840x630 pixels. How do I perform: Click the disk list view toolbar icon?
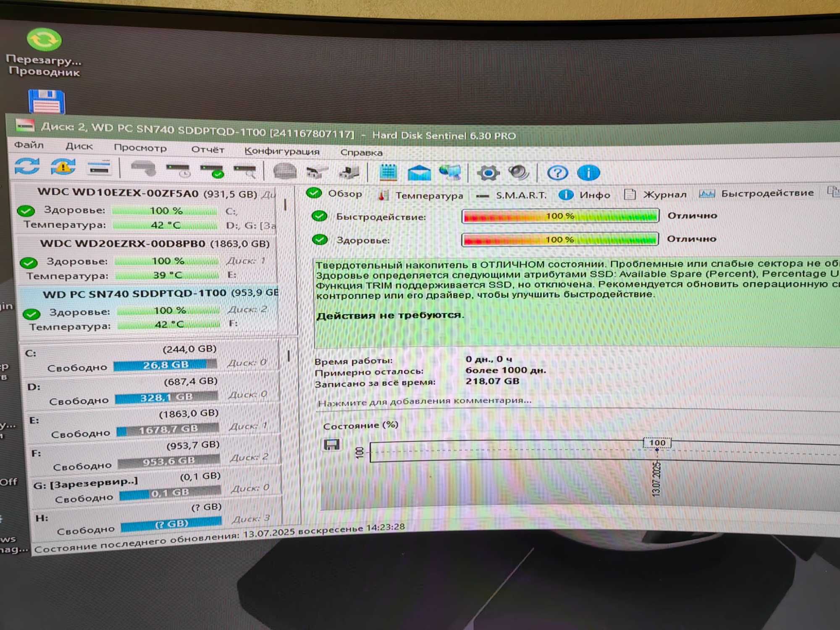tap(99, 168)
